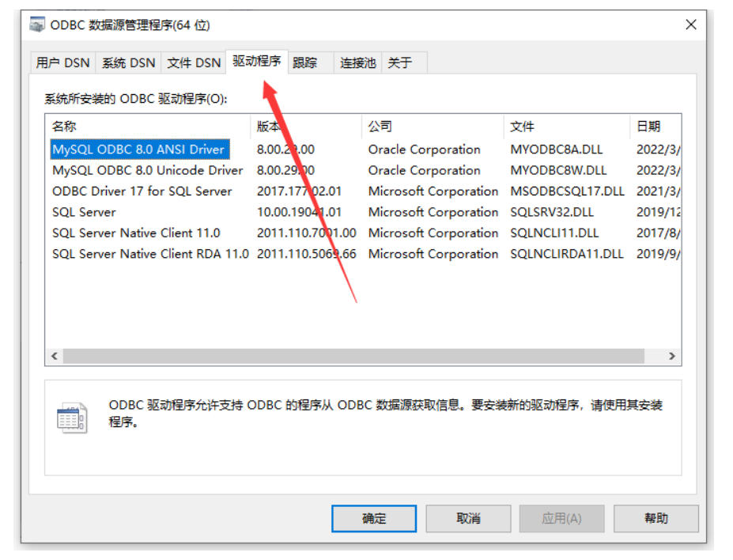Open help with 帮助 button

coord(656,519)
